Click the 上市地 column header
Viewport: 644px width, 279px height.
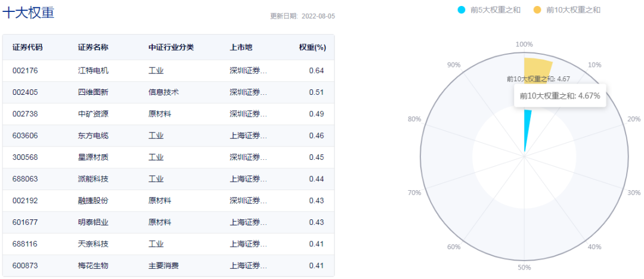point(241,47)
